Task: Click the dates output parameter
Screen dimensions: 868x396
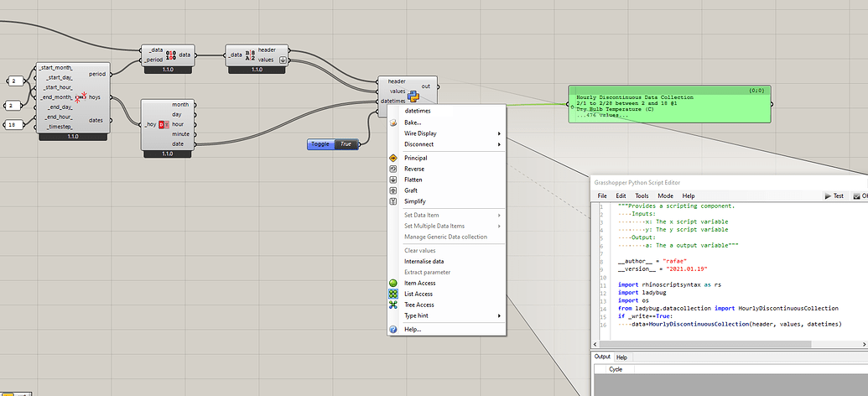Action: point(97,120)
